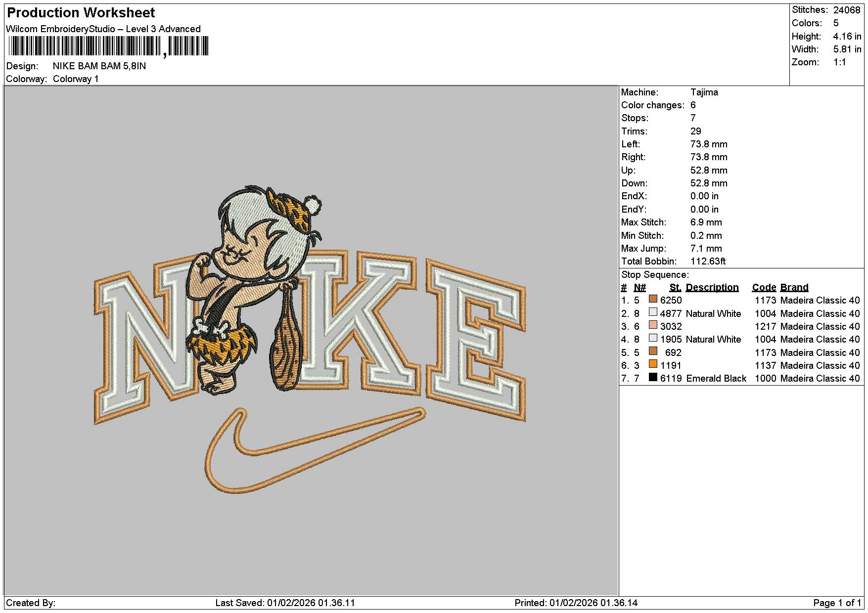Viewport: 868px width, 613px height.
Task: Click the Total Bobbin value "112.63ft"
Action: click(x=708, y=261)
